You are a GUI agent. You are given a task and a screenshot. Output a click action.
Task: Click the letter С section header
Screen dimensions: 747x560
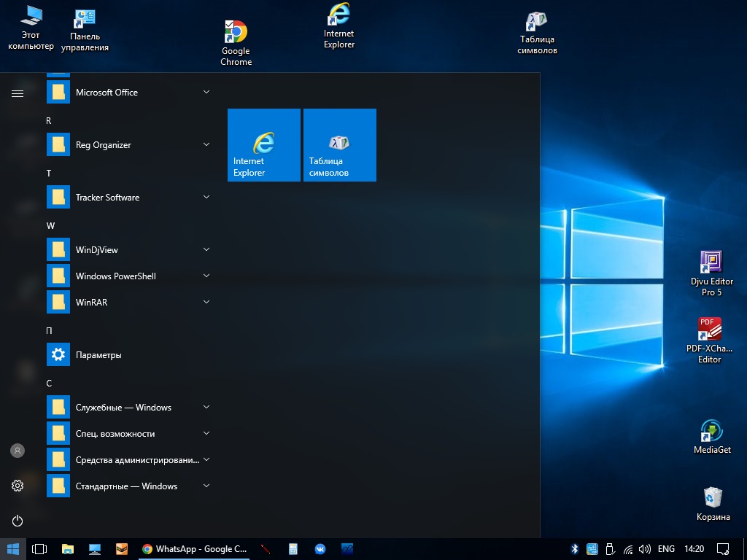click(49, 383)
